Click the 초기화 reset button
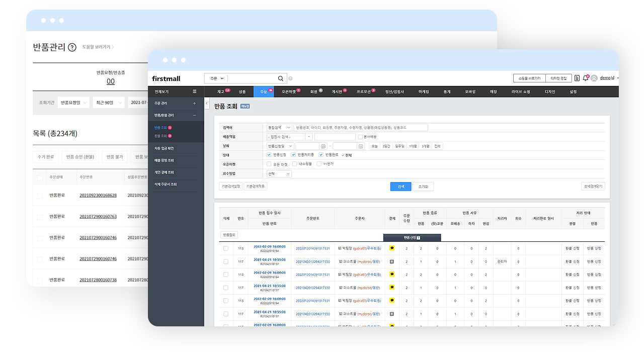This screenshot has height=352, width=644. tap(423, 187)
